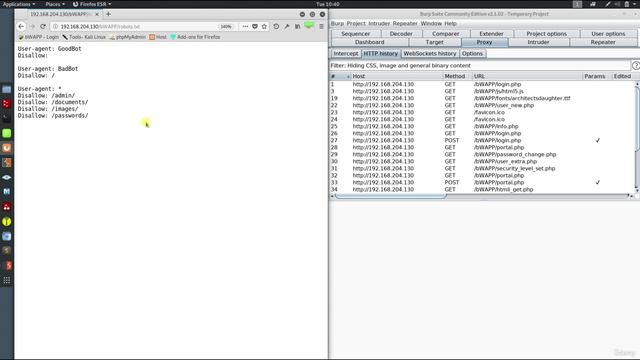This screenshot has height=360, width=640.
Task: Switch to the Comparer tab
Action: [x=446, y=33]
